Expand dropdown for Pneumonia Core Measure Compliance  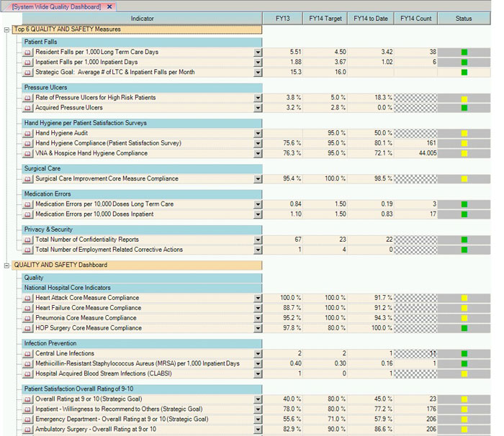tap(258, 319)
